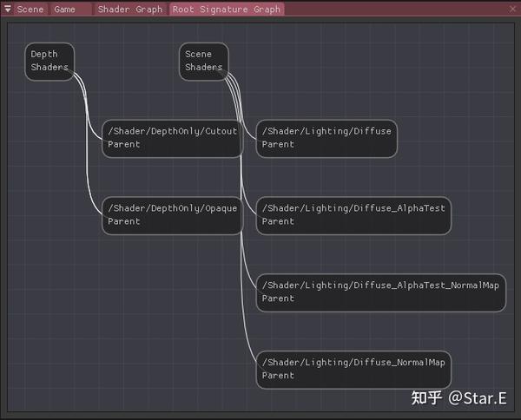Select the Root Signature Graph tab

[227, 10]
